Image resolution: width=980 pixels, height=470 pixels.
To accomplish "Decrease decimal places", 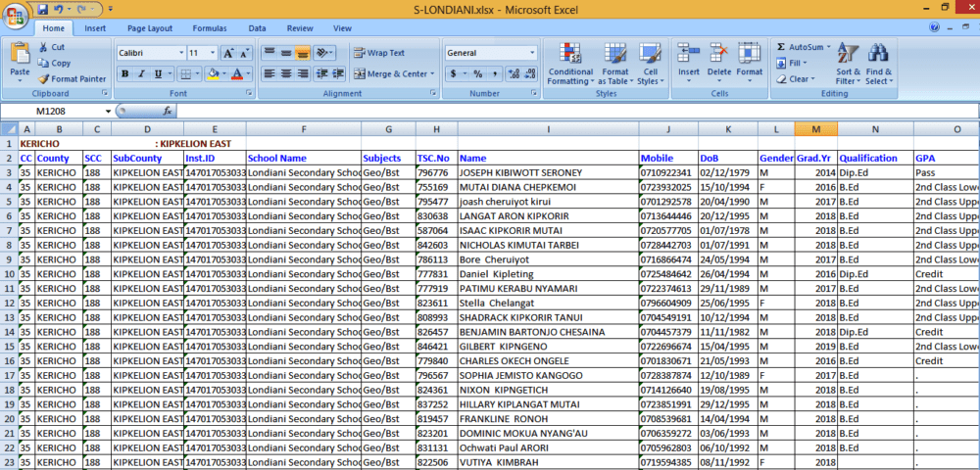I will coord(530,73).
